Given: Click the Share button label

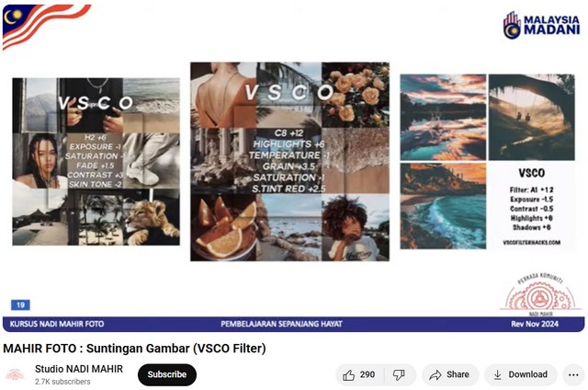Looking at the screenshot, I should point(458,374).
